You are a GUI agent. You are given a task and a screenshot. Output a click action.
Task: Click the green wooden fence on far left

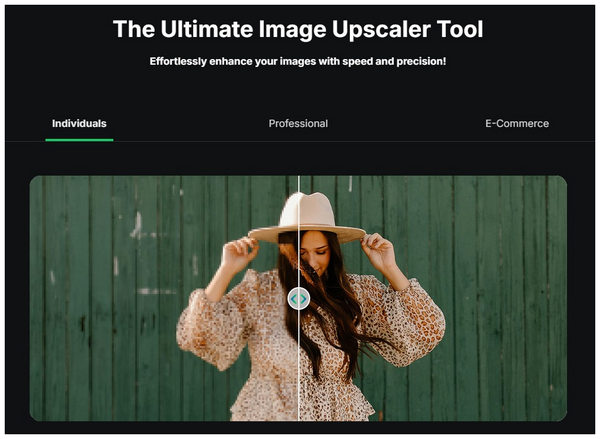pos(70,300)
